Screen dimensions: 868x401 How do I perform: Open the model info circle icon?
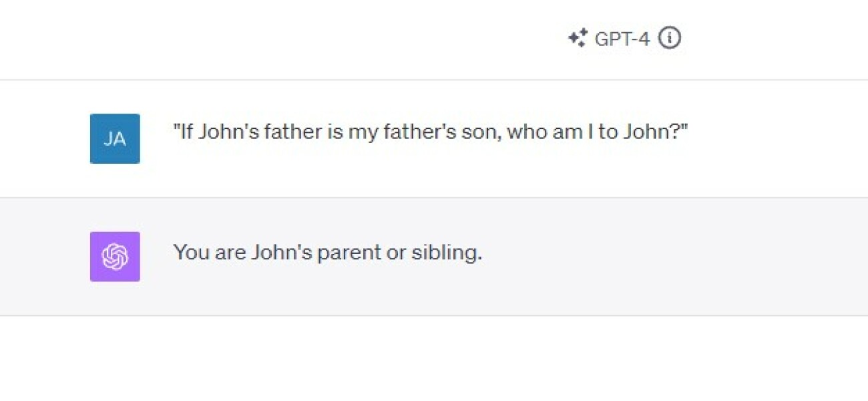coord(670,39)
